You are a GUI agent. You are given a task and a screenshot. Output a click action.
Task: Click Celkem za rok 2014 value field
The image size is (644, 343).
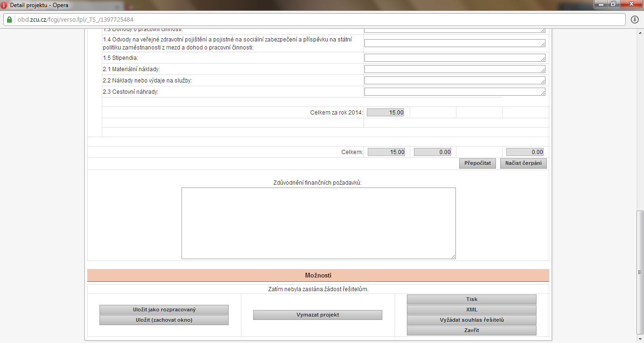click(x=386, y=113)
